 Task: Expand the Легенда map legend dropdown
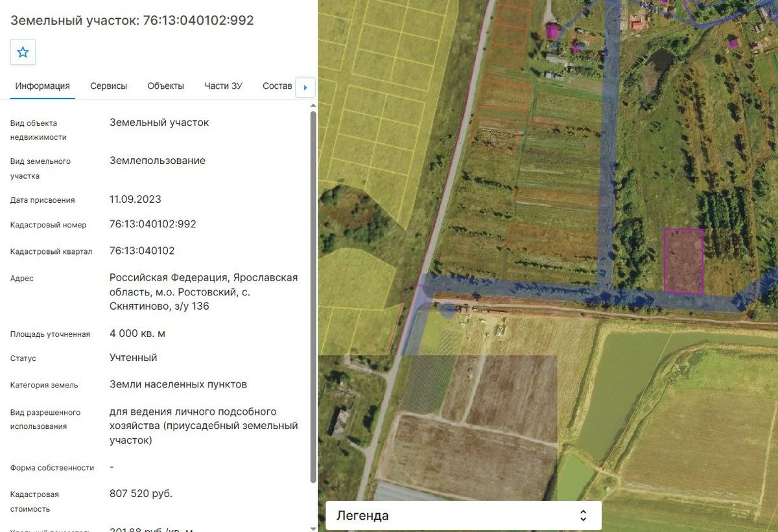pos(464,516)
